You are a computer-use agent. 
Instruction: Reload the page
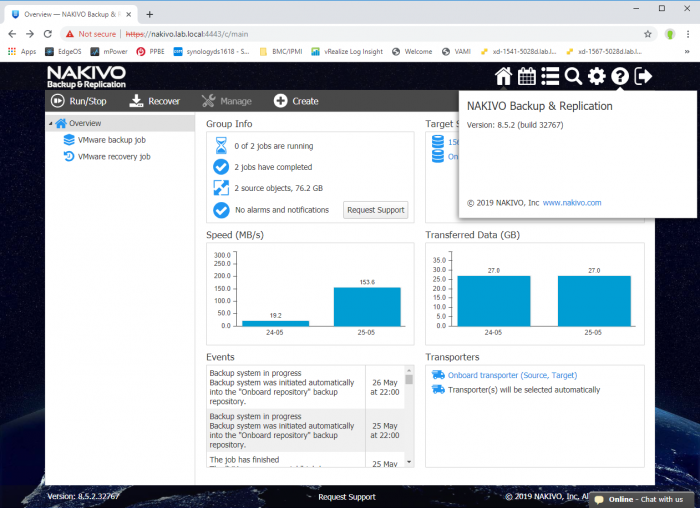point(47,34)
